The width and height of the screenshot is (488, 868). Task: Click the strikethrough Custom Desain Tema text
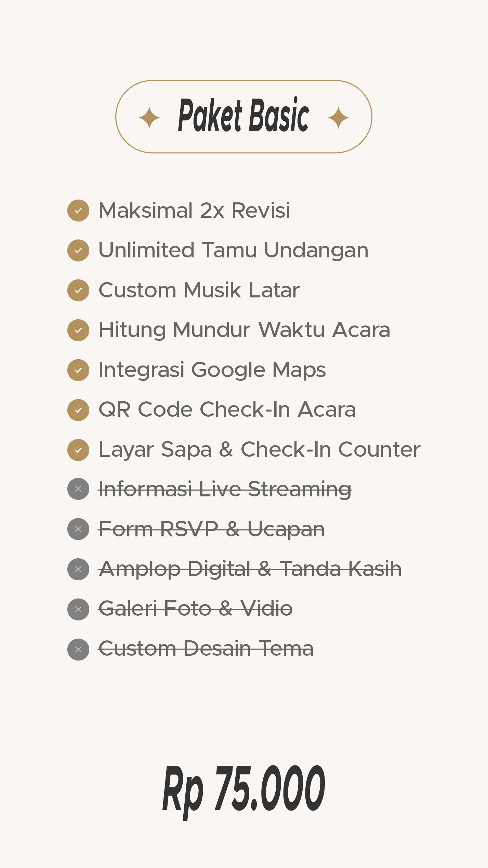(x=206, y=649)
